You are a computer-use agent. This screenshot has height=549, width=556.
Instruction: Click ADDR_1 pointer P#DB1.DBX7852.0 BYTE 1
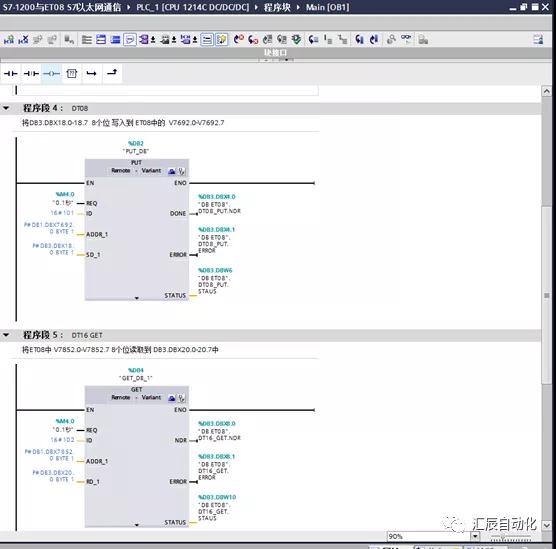pyautogui.click(x=49, y=455)
